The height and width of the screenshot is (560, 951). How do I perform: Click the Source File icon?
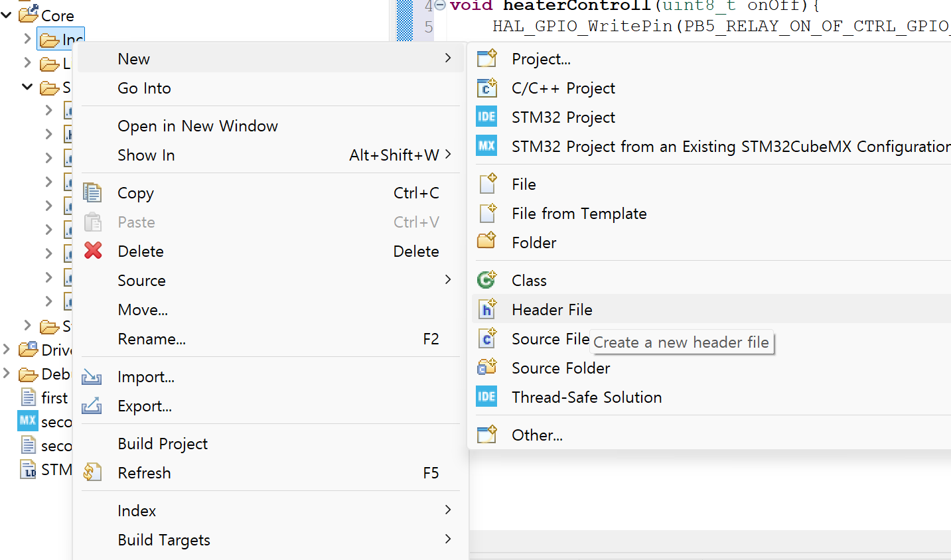pyautogui.click(x=488, y=338)
